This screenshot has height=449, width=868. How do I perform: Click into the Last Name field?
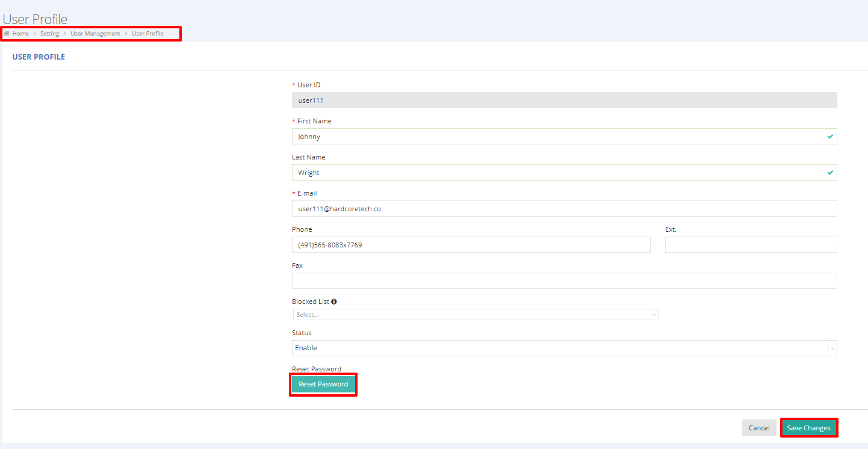click(557, 173)
